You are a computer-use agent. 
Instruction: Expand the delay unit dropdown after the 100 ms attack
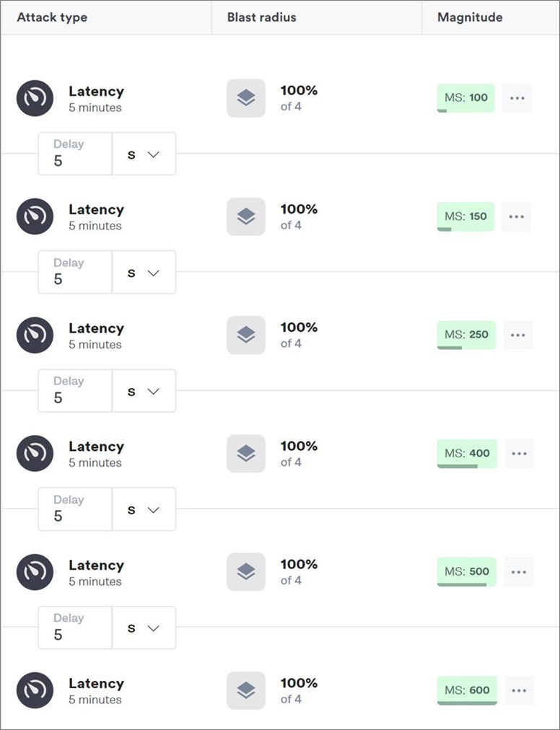[144, 154]
